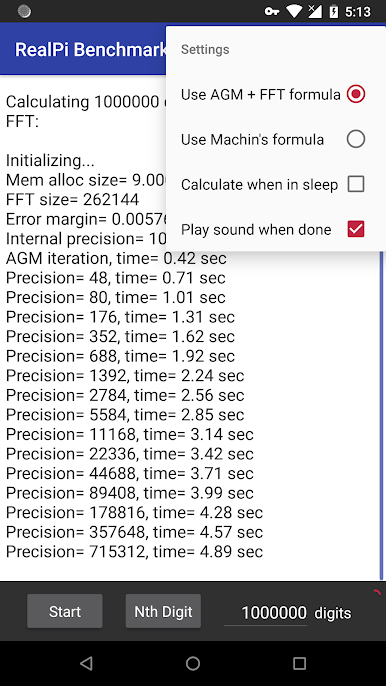
Task: Tap the VPN key status icon
Action: pyautogui.click(x=272, y=12)
